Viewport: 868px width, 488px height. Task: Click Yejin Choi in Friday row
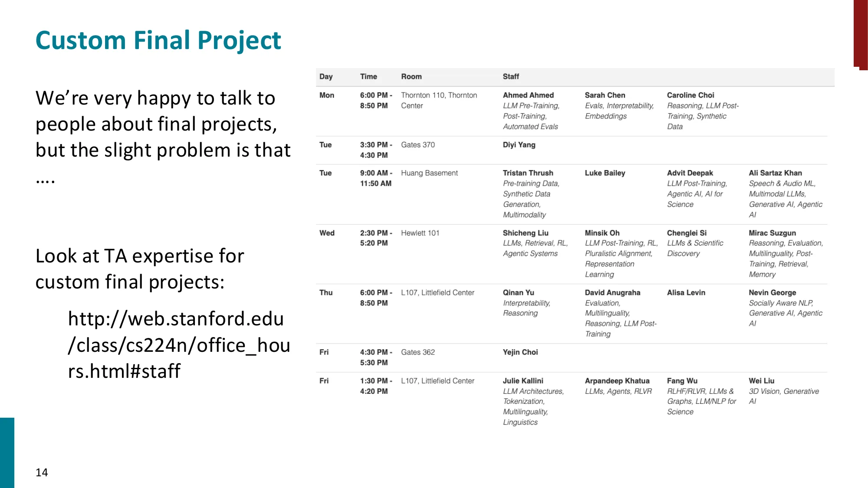point(520,352)
